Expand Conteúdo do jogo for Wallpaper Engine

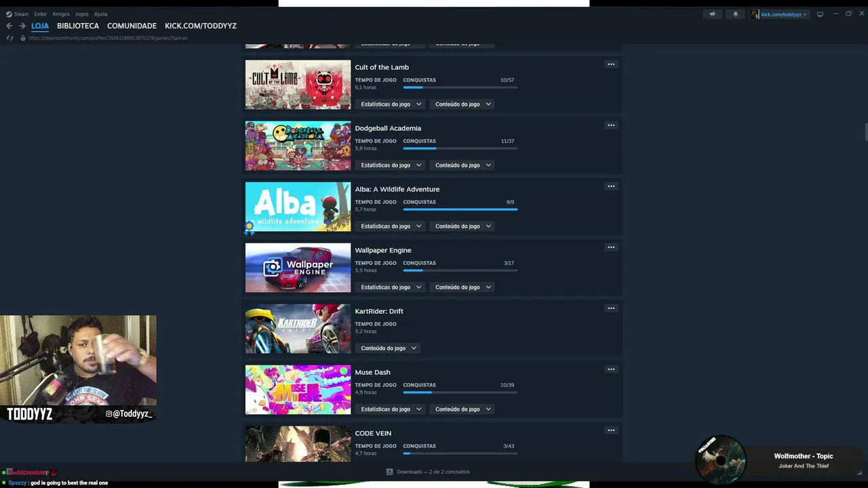462,287
